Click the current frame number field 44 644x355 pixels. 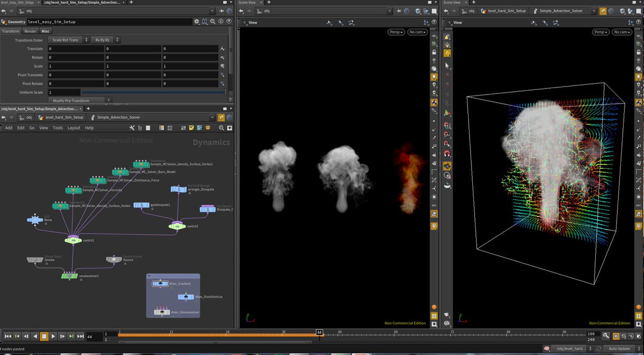93,337
